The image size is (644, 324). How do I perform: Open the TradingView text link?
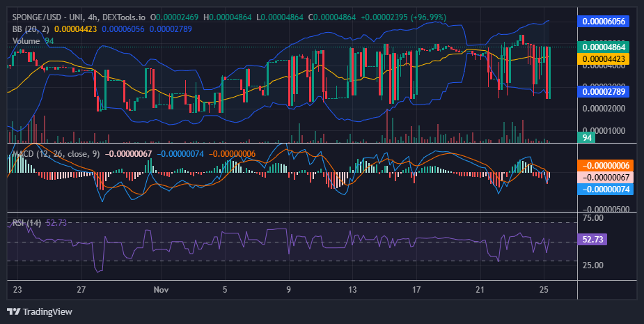click(x=47, y=311)
